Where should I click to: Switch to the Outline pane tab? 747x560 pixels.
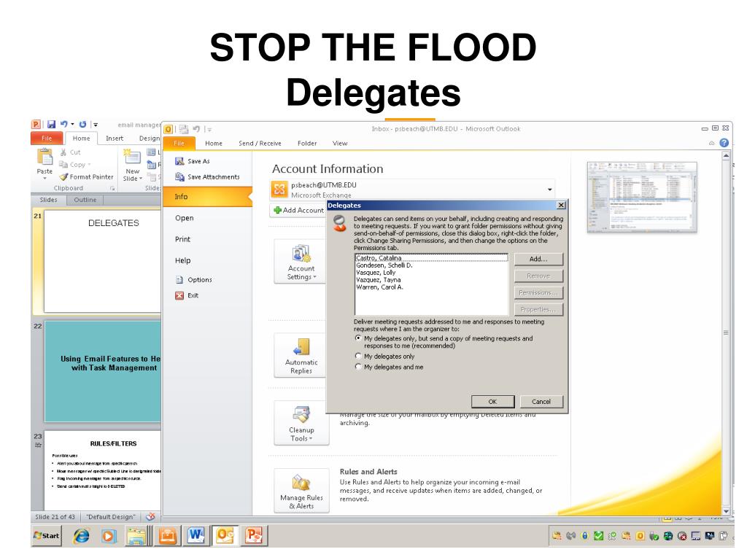tap(85, 200)
